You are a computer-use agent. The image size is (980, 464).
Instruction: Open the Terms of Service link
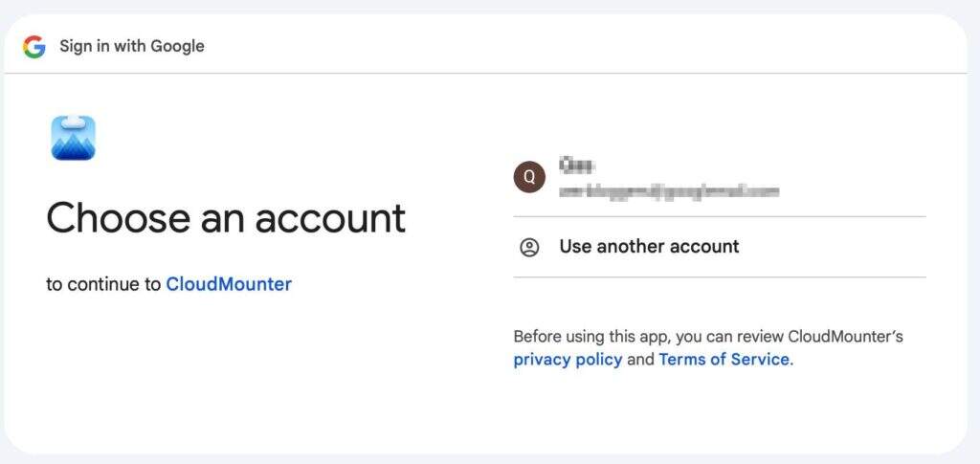724,360
